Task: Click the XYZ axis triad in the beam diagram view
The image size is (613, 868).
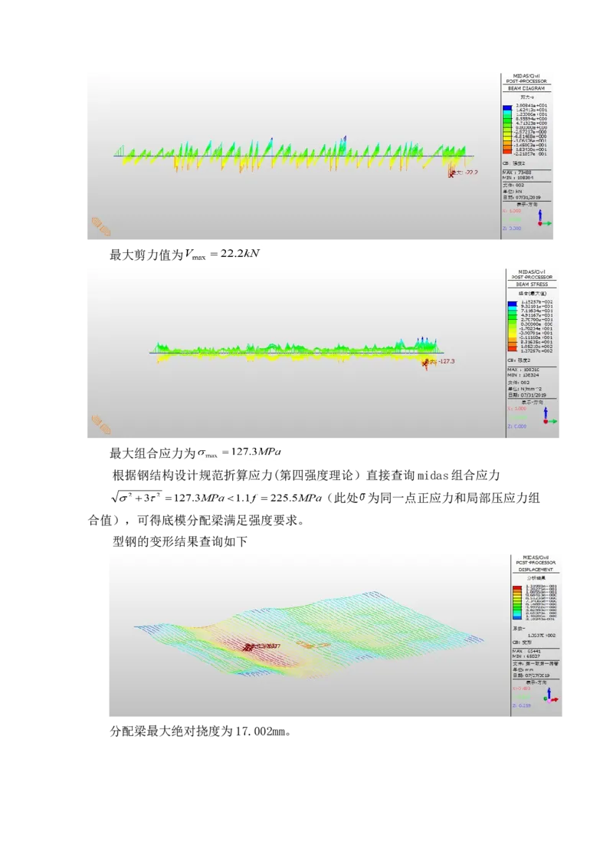Action: (x=543, y=219)
